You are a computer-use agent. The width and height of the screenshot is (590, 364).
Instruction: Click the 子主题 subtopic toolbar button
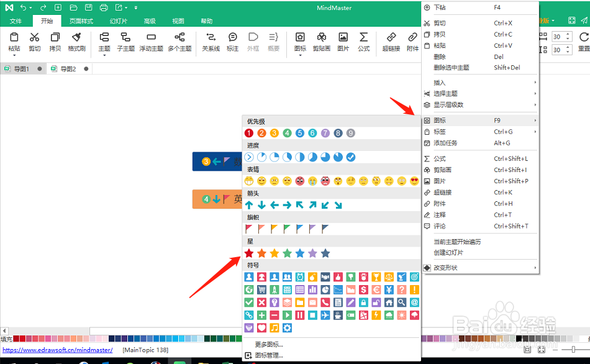tap(125, 42)
